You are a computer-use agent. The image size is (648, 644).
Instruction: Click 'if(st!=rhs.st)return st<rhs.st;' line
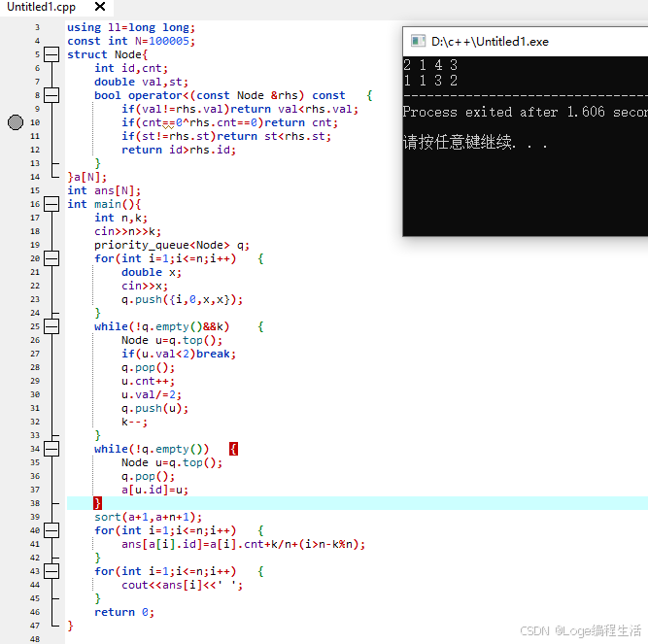click(x=226, y=136)
